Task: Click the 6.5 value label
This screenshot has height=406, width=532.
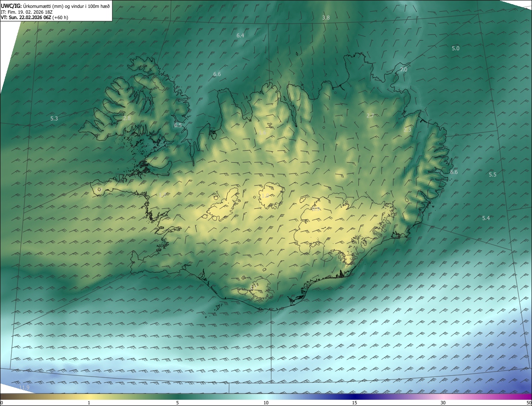Action: click(x=178, y=125)
